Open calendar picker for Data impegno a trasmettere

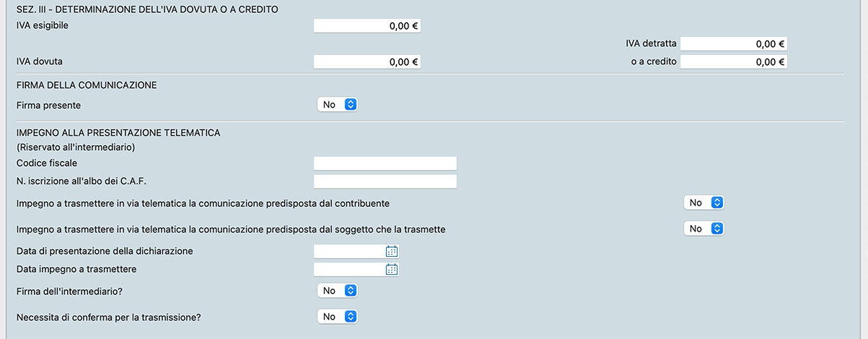pos(392,270)
